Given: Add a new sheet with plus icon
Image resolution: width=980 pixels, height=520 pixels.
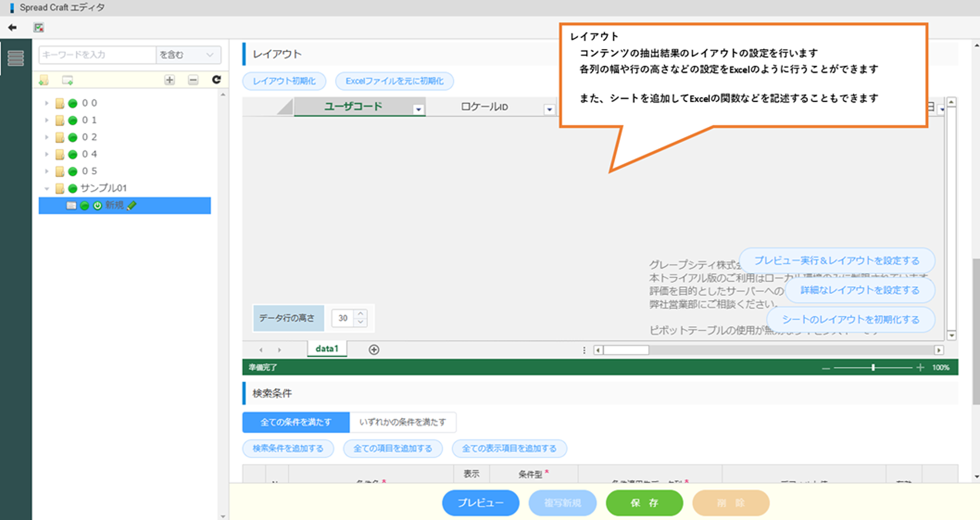Looking at the screenshot, I should 374,350.
